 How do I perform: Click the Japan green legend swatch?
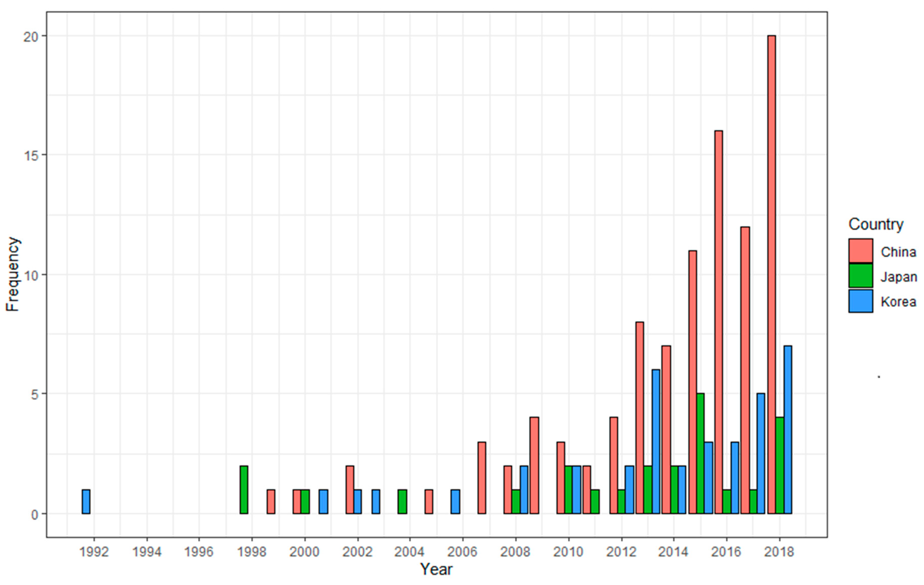coord(861,276)
